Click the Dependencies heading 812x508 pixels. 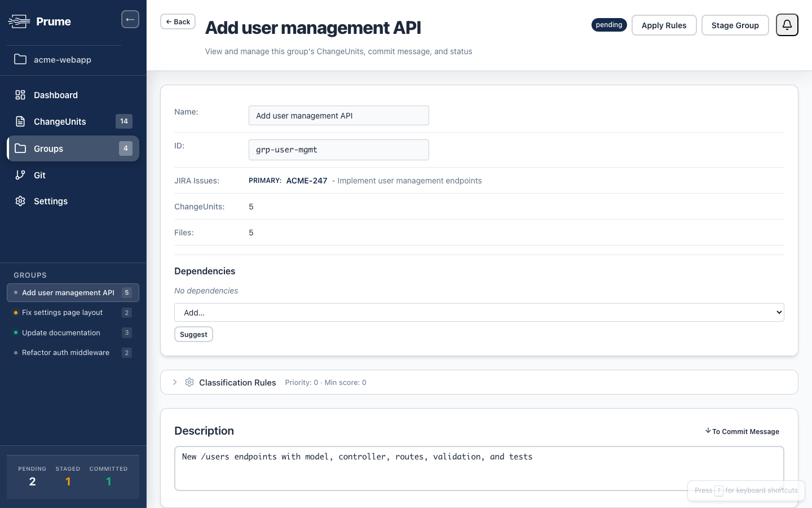205,271
